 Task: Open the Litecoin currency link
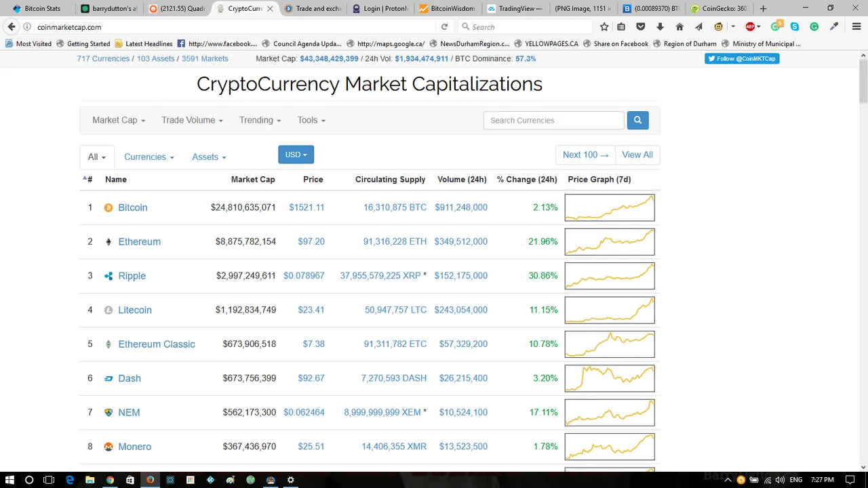click(135, 310)
